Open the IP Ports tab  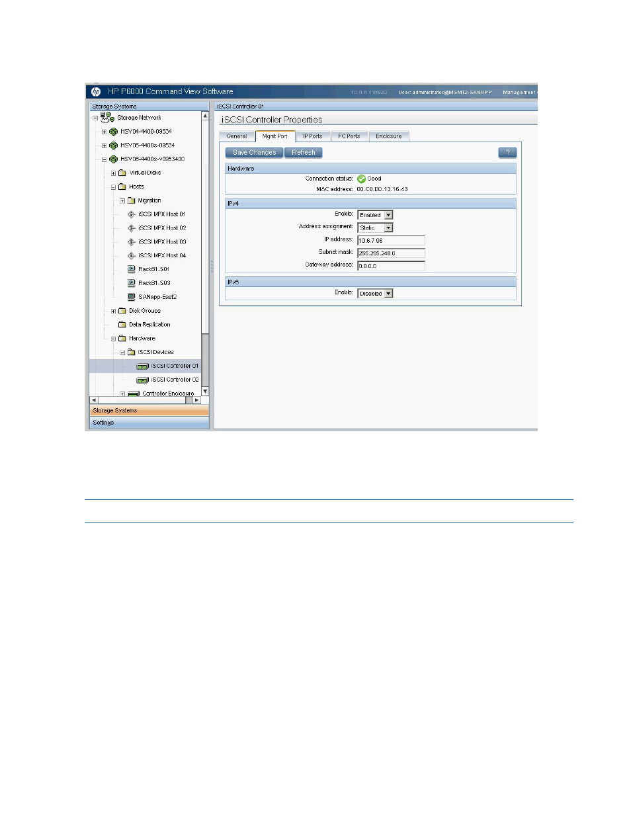(313, 136)
